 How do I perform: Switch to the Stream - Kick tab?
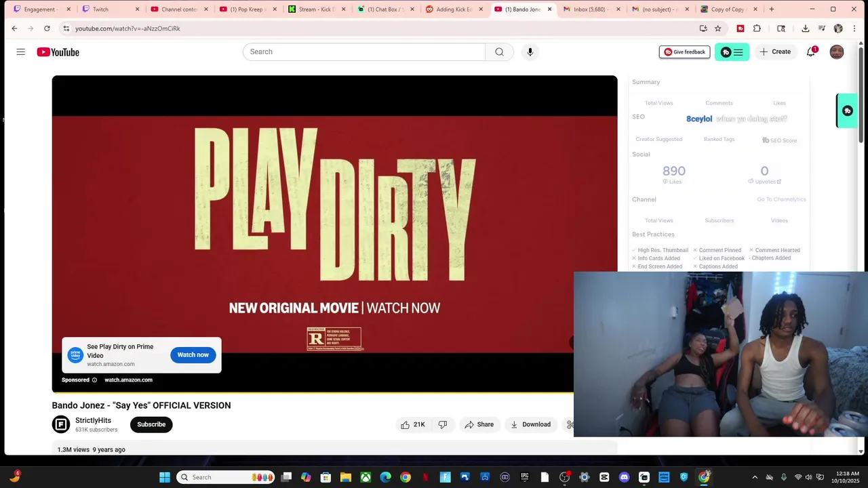tap(315, 9)
